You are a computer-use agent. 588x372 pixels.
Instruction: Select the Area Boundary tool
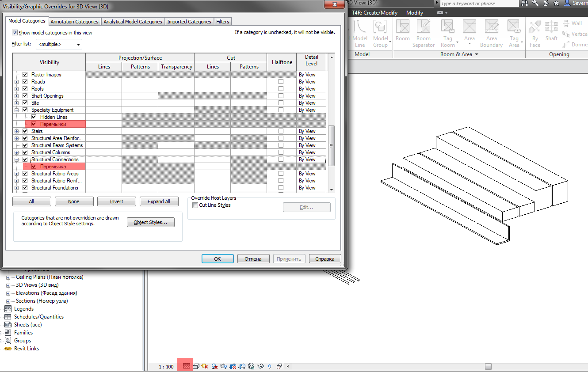pyautogui.click(x=491, y=33)
